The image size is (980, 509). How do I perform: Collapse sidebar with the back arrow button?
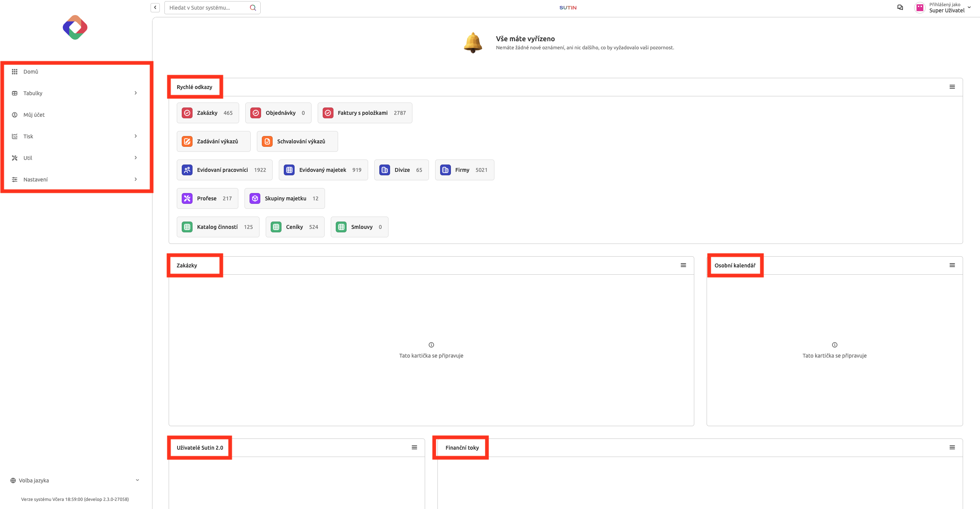point(155,7)
